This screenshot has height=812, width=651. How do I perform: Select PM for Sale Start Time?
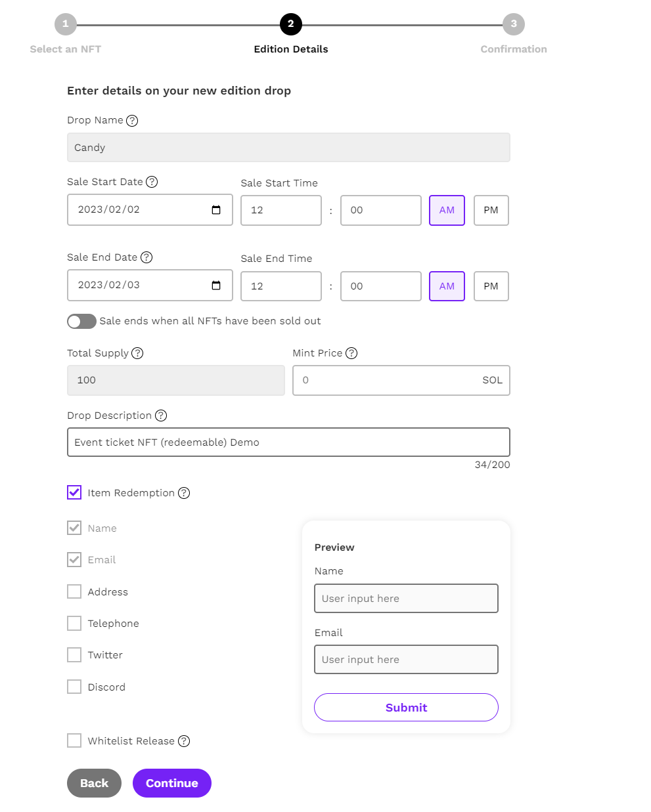pyautogui.click(x=491, y=210)
